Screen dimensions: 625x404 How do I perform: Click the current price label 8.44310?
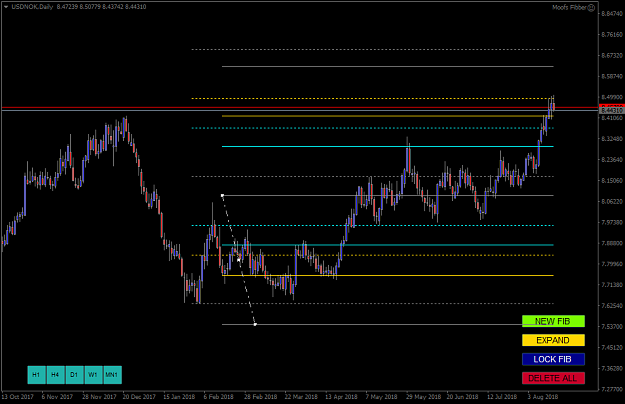coord(611,110)
